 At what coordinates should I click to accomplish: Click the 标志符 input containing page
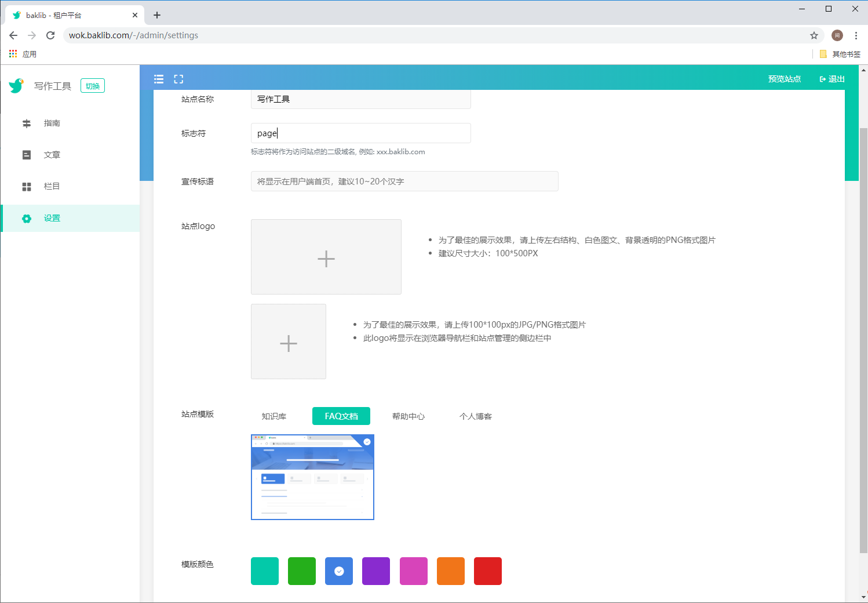360,133
